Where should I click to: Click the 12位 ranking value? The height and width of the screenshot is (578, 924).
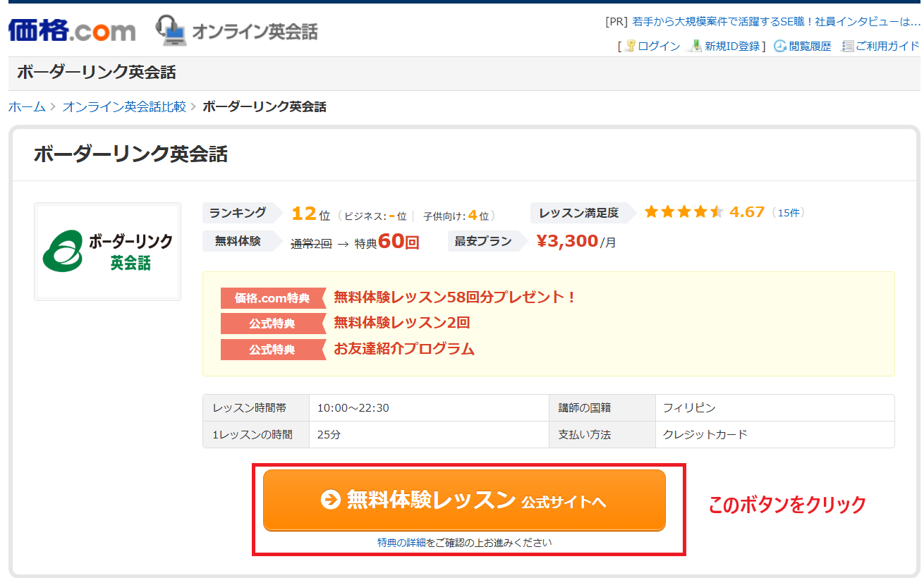[x=310, y=214]
